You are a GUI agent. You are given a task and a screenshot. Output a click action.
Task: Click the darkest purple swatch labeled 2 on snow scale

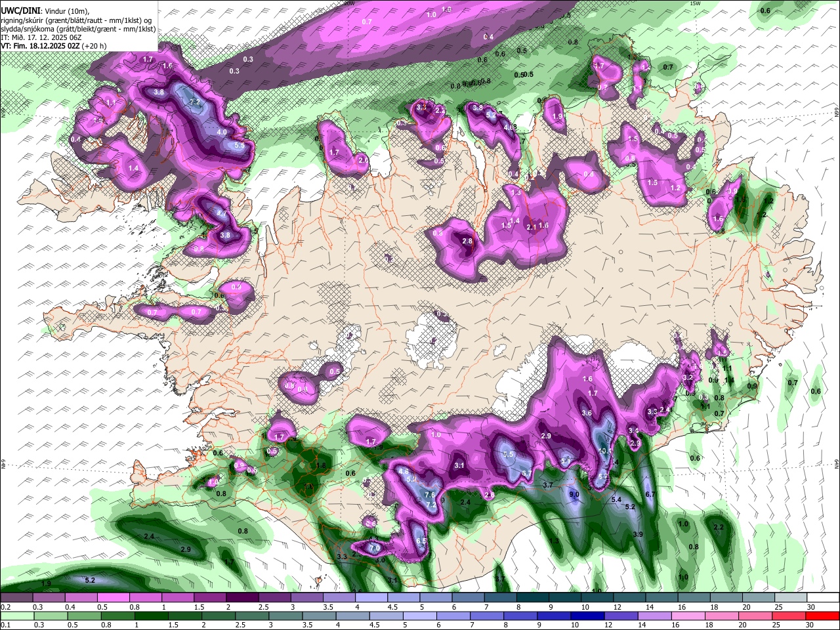click(244, 598)
